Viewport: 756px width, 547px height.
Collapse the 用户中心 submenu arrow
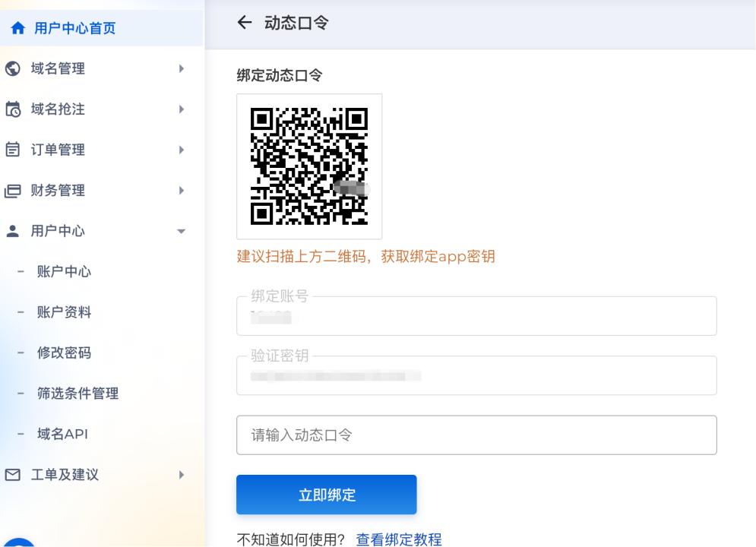pos(182,231)
